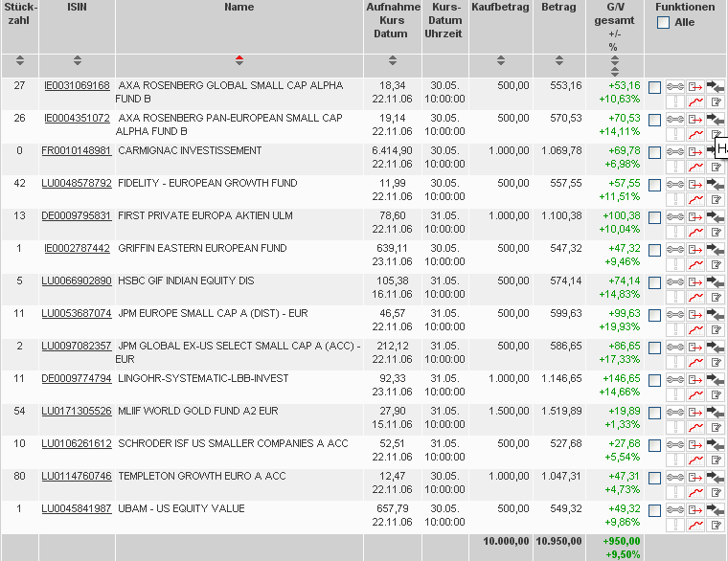The image size is (728, 561).
Task: Open chart icon for AXA Rosenberg Pan-European row
Action: coord(695,134)
